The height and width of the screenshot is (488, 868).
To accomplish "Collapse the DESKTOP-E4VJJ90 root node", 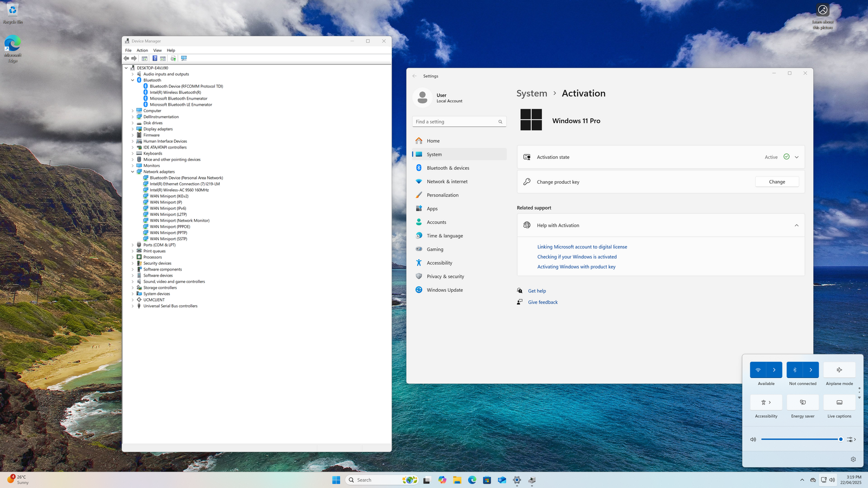I will click(x=126, y=68).
